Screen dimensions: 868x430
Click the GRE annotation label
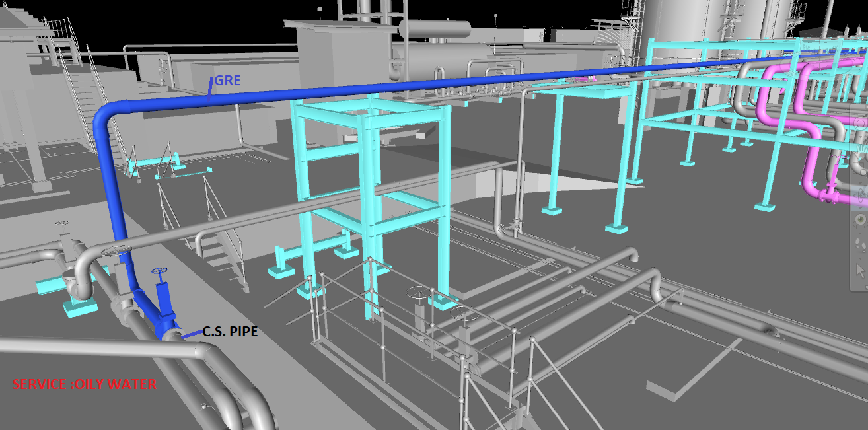227,81
